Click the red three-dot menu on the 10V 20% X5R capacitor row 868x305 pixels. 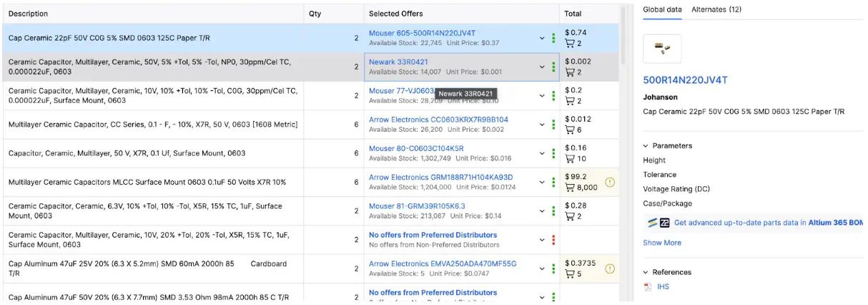553,240
